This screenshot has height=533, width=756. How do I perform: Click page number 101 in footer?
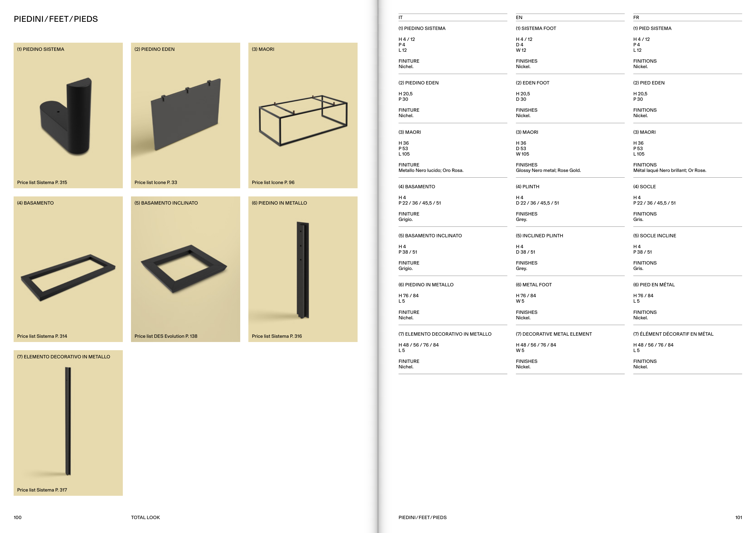[x=738, y=518]
